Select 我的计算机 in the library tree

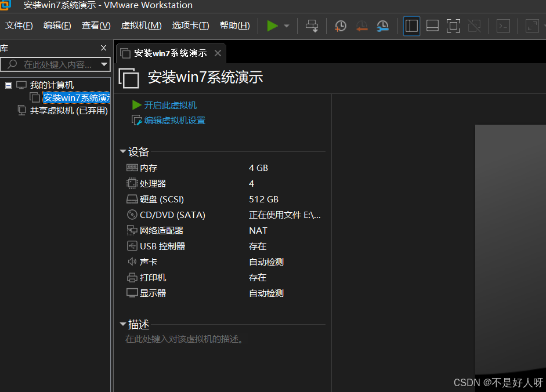point(52,85)
